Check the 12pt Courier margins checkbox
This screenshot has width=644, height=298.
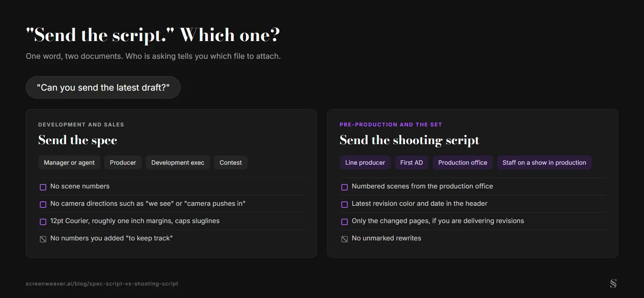(43, 221)
